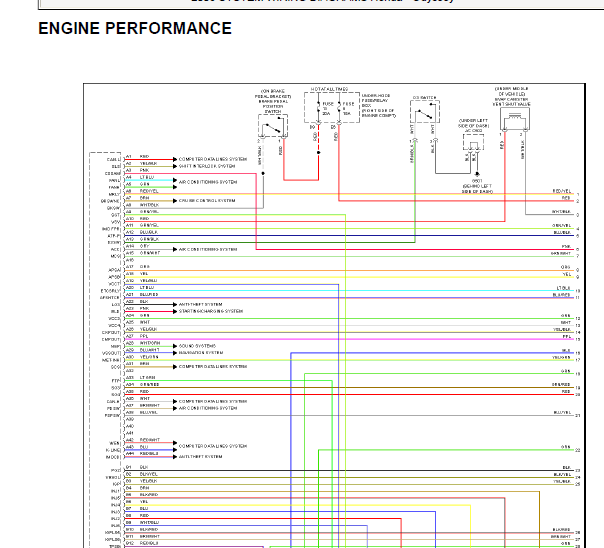
Task: Click the switch symbol with two WHT wires
Action: click(x=425, y=112)
